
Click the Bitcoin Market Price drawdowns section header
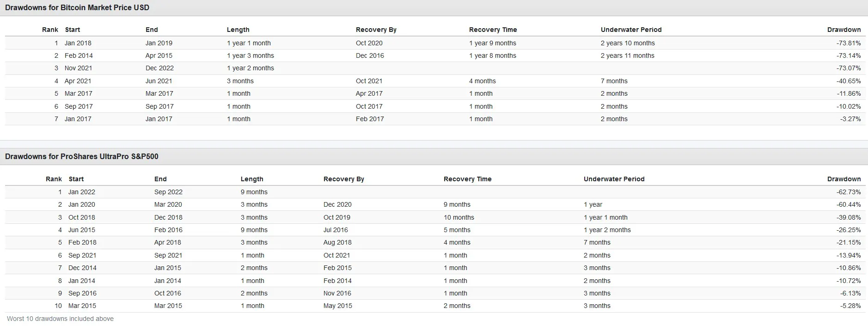77,8
